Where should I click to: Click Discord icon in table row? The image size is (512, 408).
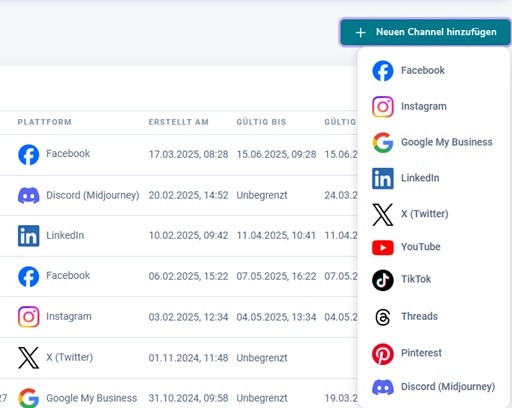[28, 195]
